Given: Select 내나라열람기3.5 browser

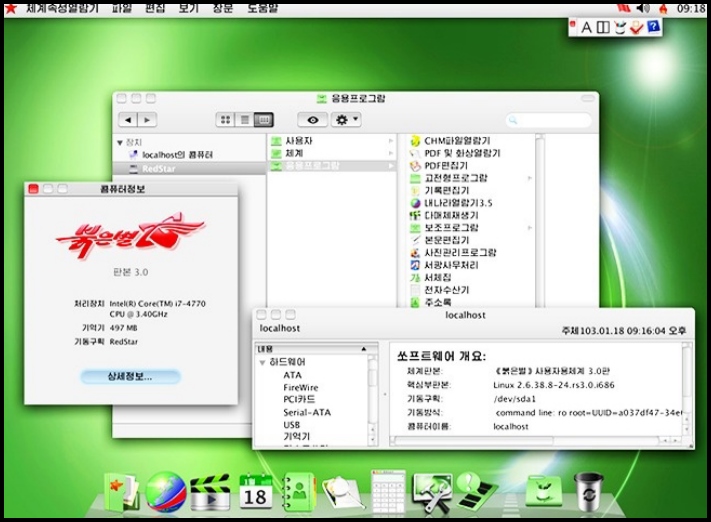Looking at the screenshot, I should (458, 203).
